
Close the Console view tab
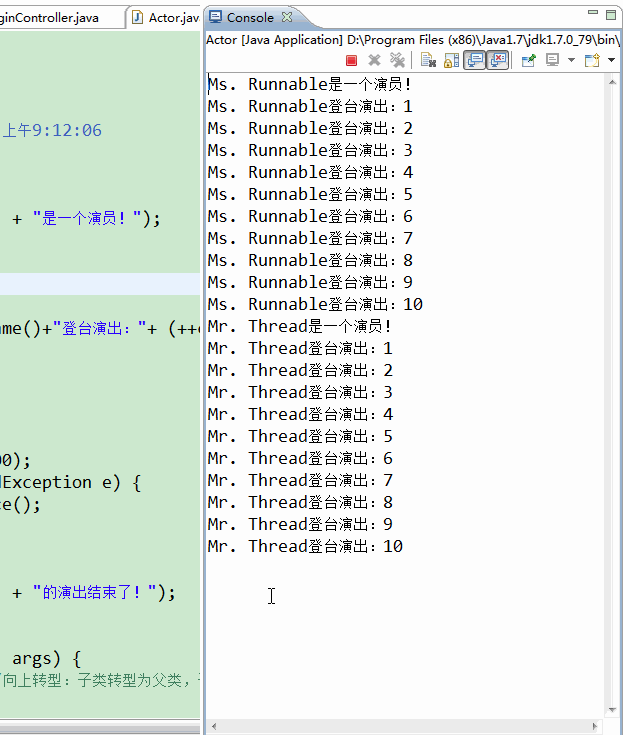click(287, 17)
